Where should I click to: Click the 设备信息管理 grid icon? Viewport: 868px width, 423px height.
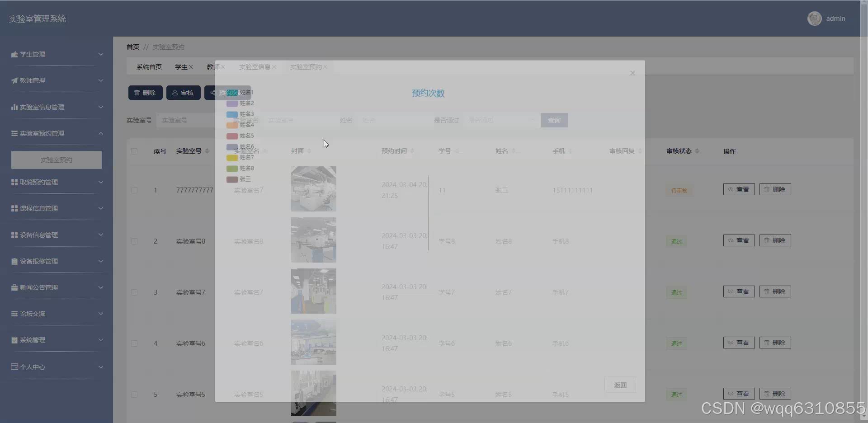14,235
